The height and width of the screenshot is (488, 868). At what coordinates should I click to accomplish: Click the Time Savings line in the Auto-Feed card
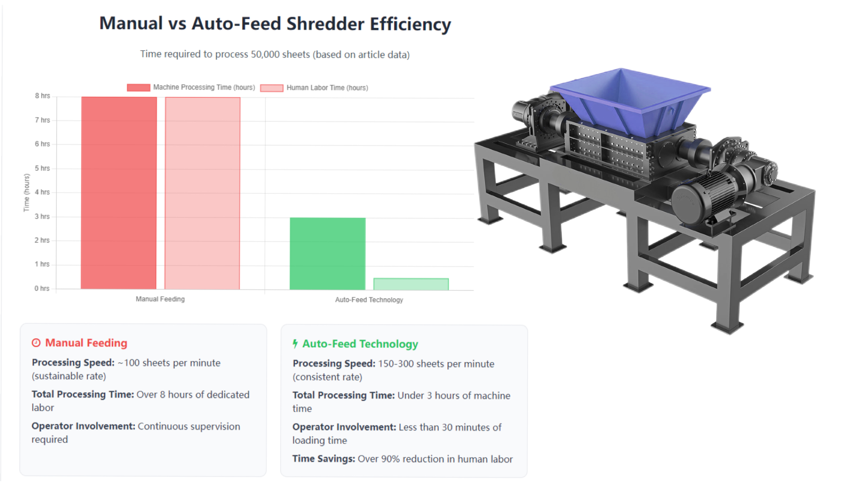402,459
